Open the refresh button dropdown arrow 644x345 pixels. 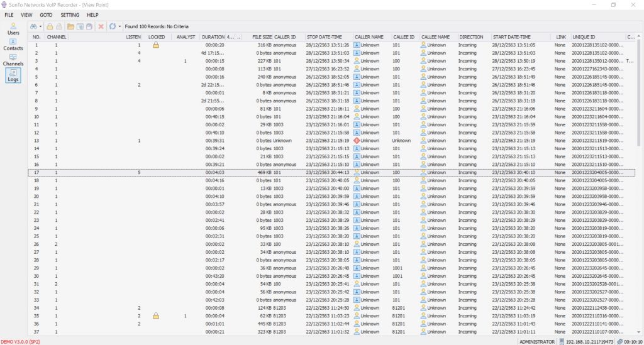point(119,26)
